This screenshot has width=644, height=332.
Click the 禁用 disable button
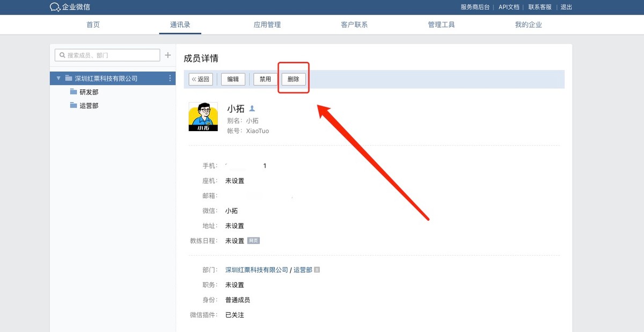264,78
